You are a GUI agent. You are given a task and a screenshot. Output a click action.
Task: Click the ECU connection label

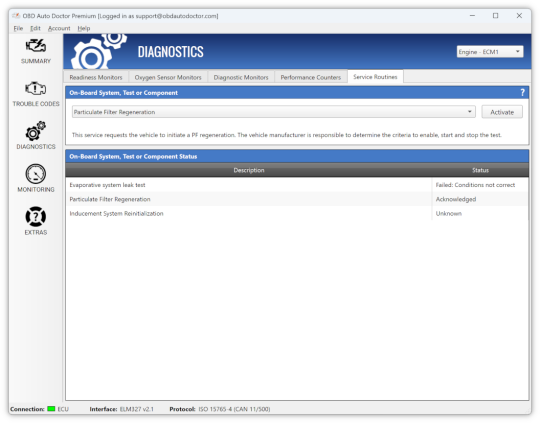[x=63, y=409]
